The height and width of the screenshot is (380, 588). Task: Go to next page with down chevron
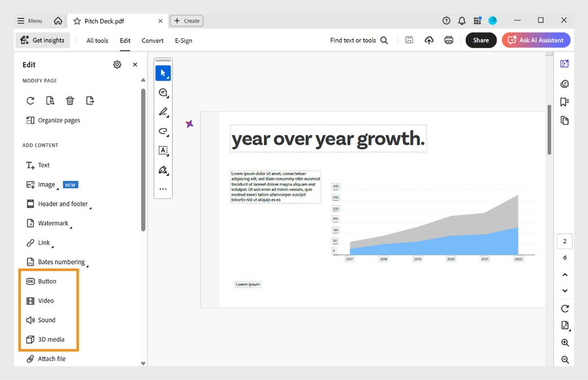pyautogui.click(x=565, y=291)
